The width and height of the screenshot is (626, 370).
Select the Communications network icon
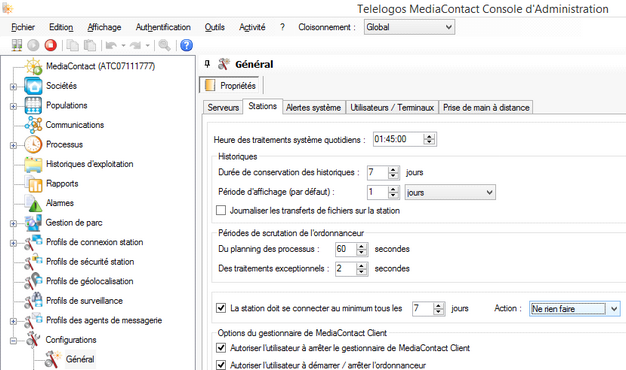[33, 125]
